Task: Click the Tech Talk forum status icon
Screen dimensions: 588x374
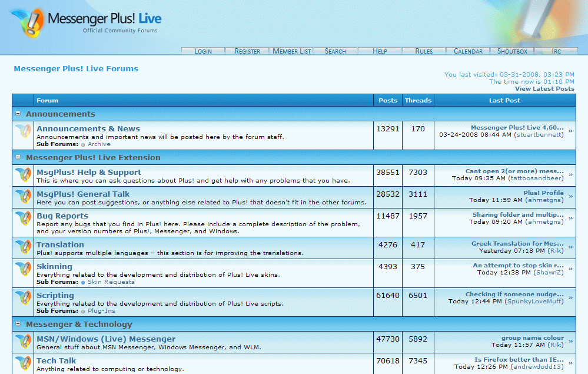Action: [x=23, y=363]
